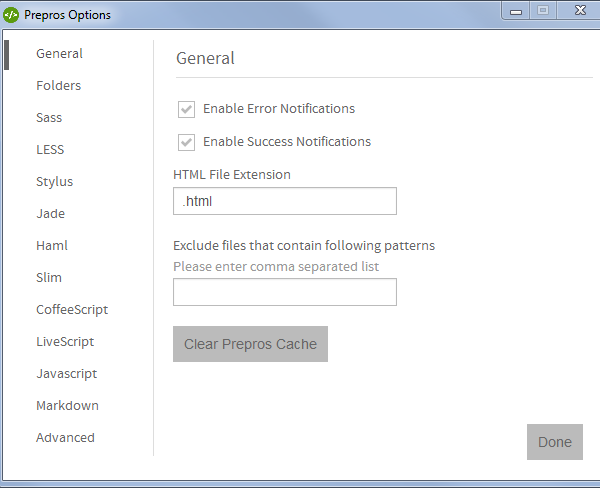This screenshot has width=600, height=488.
Task: Open the General settings section
Action: click(x=59, y=54)
